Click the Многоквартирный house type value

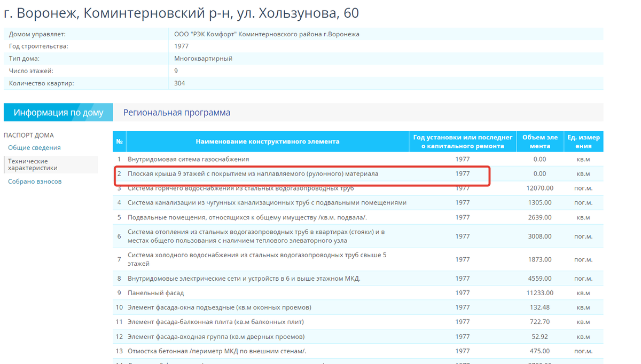(204, 59)
